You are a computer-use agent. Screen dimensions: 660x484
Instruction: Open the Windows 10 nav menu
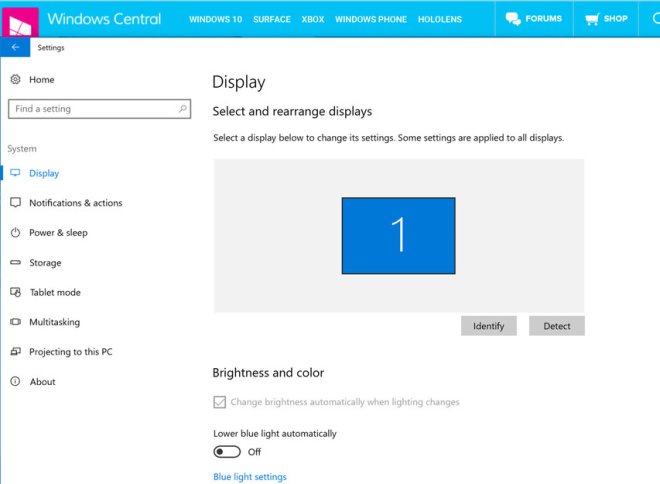(x=216, y=19)
